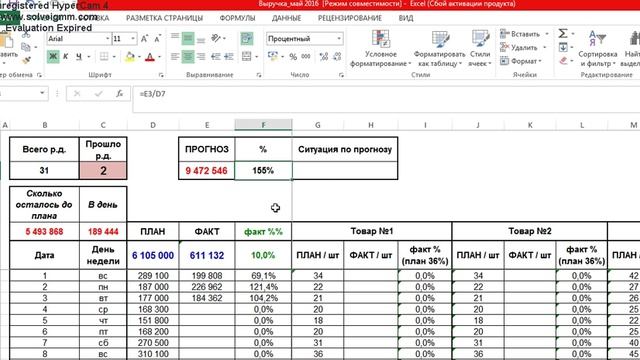Viewport: 640px width, 360px height.
Task: Click the Clear eraser icon
Action: pos(563,61)
